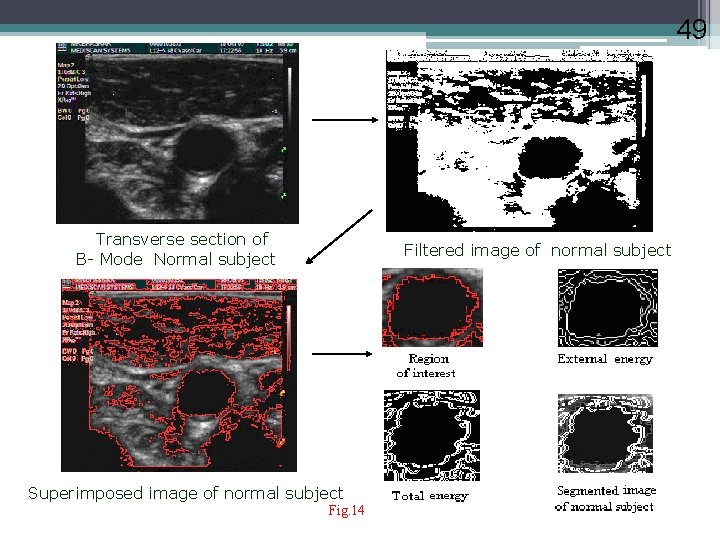The image size is (720, 540).
Task: Click the B-Mode transverse ultrasound image
Action: [x=177, y=133]
